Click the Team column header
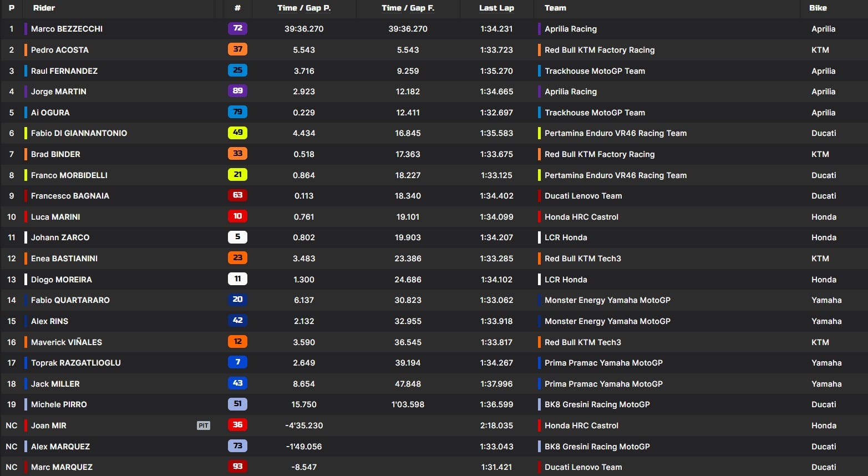Image resolution: width=868 pixels, height=476 pixels. tap(555, 8)
